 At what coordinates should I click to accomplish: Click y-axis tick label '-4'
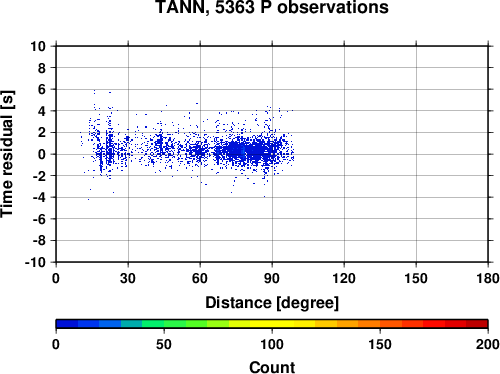click(x=39, y=198)
